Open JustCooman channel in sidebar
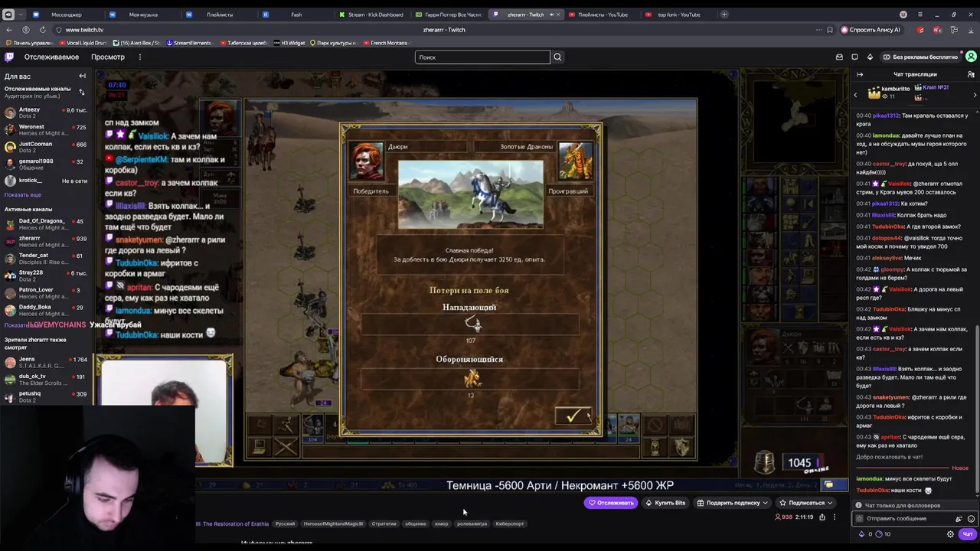The width and height of the screenshot is (980, 551). point(46,147)
